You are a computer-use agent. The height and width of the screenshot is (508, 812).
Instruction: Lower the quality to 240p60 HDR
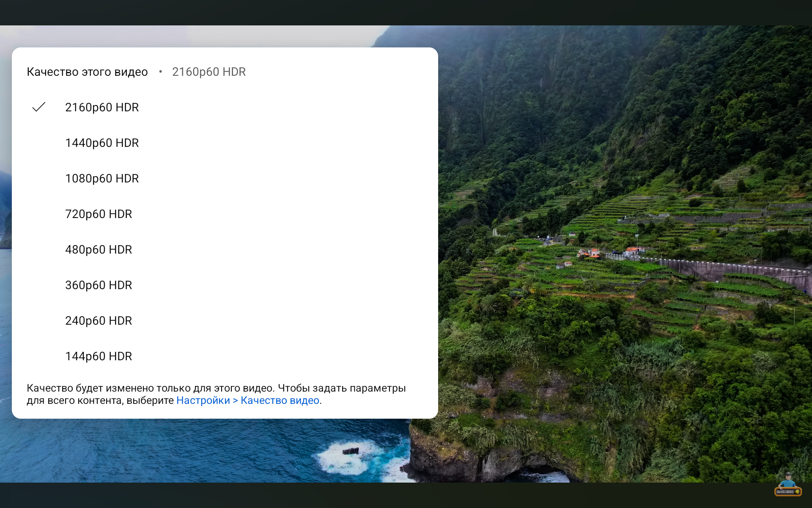[225, 321]
